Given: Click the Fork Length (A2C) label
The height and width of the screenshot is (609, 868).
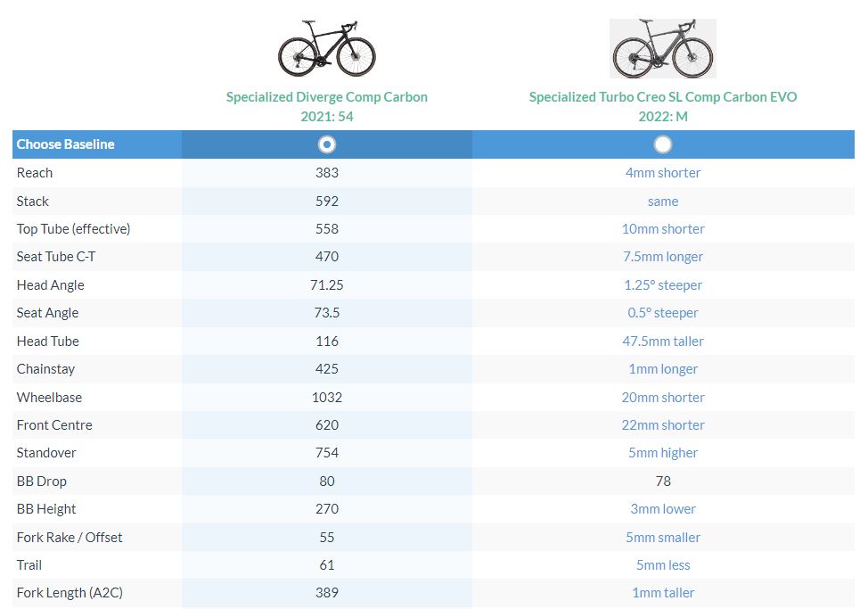Looking at the screenshot, I should coord(70,593).
